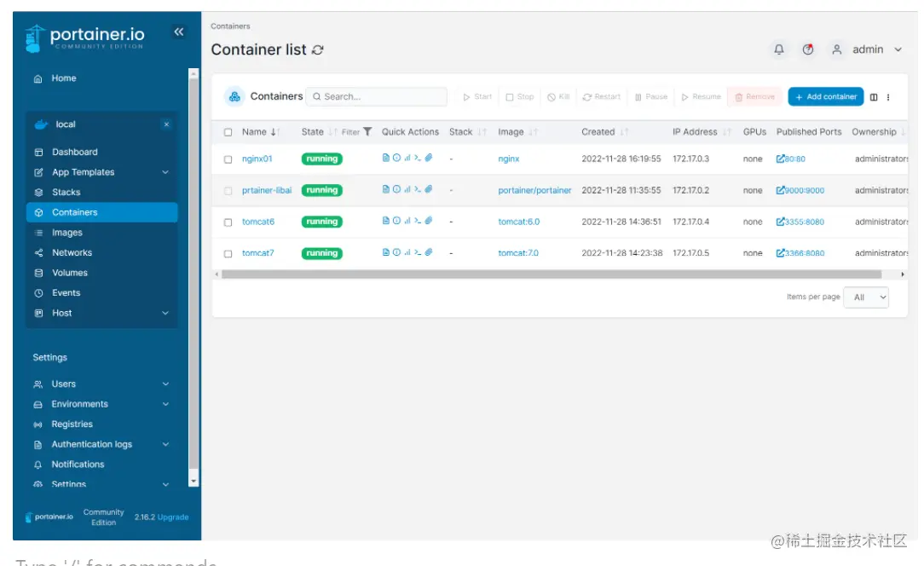The image size is (924, 566).
Task: Expand the Authentication logs submenu
Action: click(165, 444)
